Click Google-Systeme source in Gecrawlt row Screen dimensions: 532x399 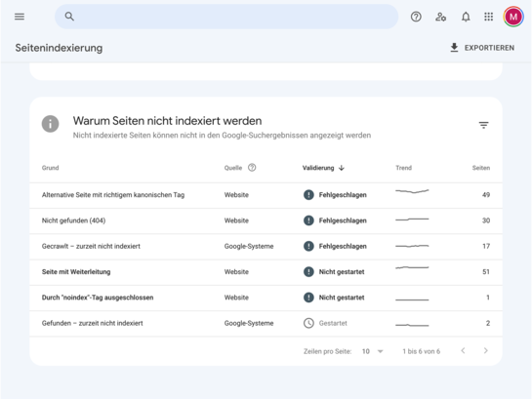tap(249, 246)
